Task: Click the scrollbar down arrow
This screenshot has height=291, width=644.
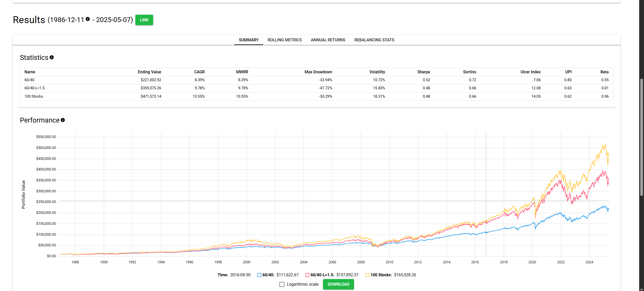Action: pos(641,289)
